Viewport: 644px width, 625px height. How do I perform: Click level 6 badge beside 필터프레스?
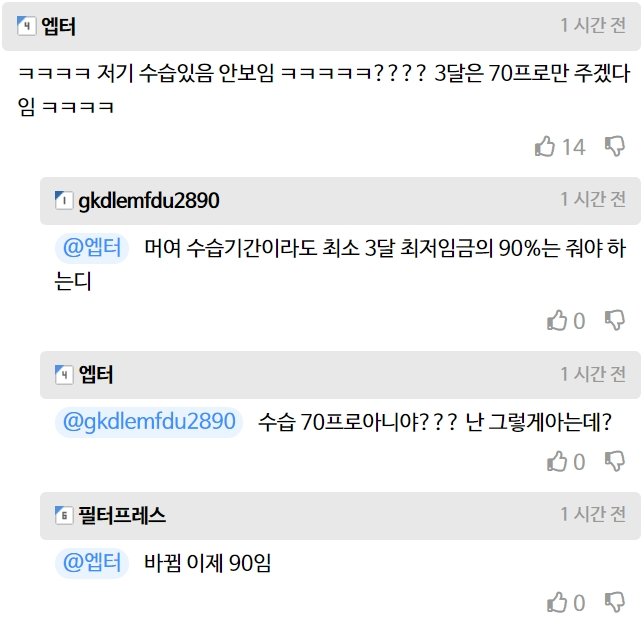(64, 515)
